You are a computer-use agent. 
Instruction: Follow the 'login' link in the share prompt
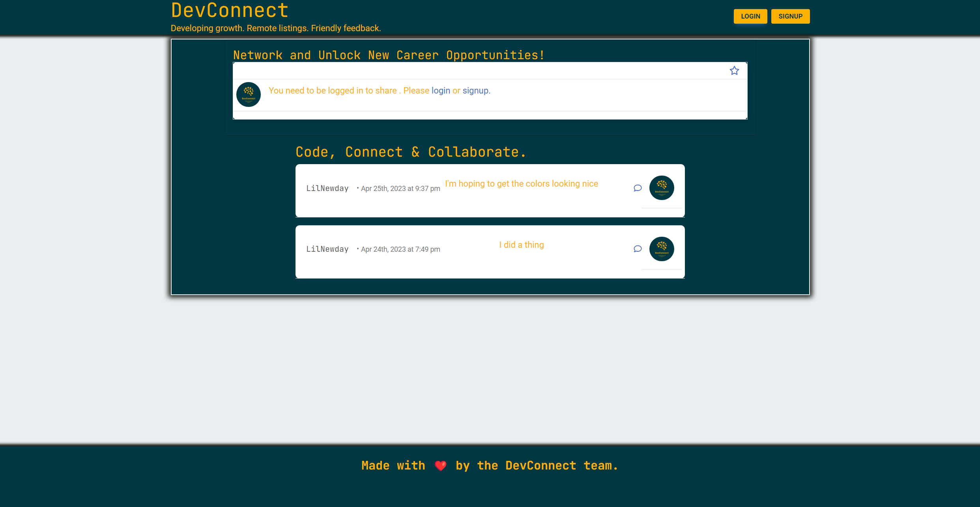pos(441,90)
